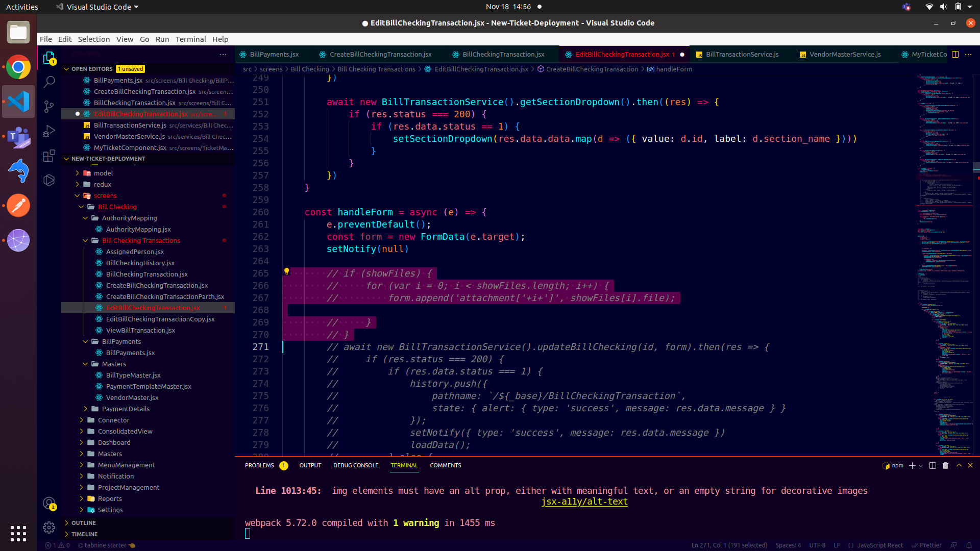The image size is (980, 551).
Task: Switch to the BillPayments.jsx editor tab
Action: [274, 54]
